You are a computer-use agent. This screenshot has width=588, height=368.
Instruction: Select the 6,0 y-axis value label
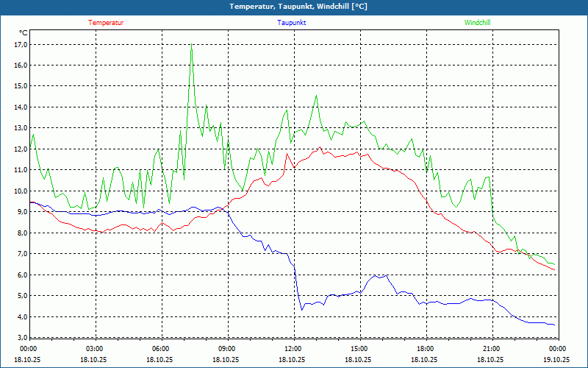pos(22,275)
